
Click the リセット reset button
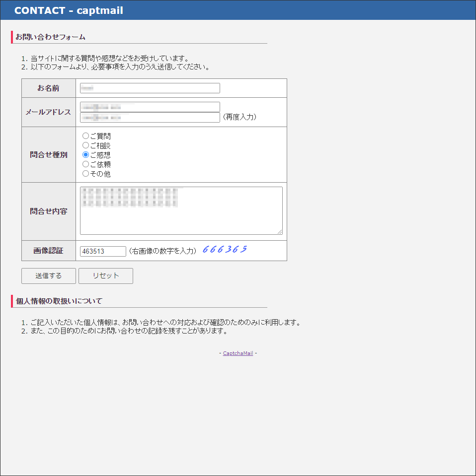tap(105, 276)
